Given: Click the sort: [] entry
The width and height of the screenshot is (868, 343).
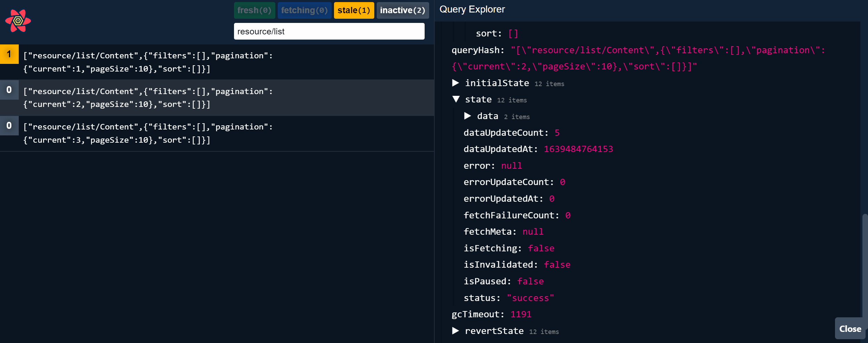Looking at the screenshot, I should [x=497, y=33].
